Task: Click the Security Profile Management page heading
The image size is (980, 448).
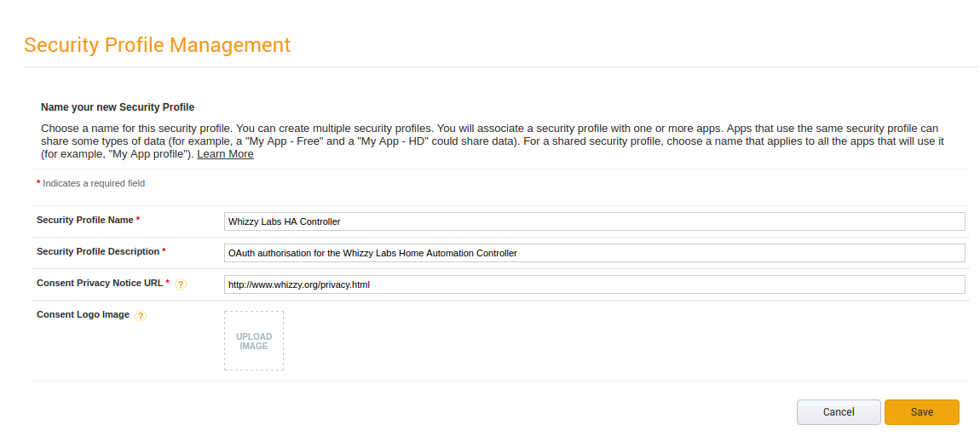Action: coord(158,45)
